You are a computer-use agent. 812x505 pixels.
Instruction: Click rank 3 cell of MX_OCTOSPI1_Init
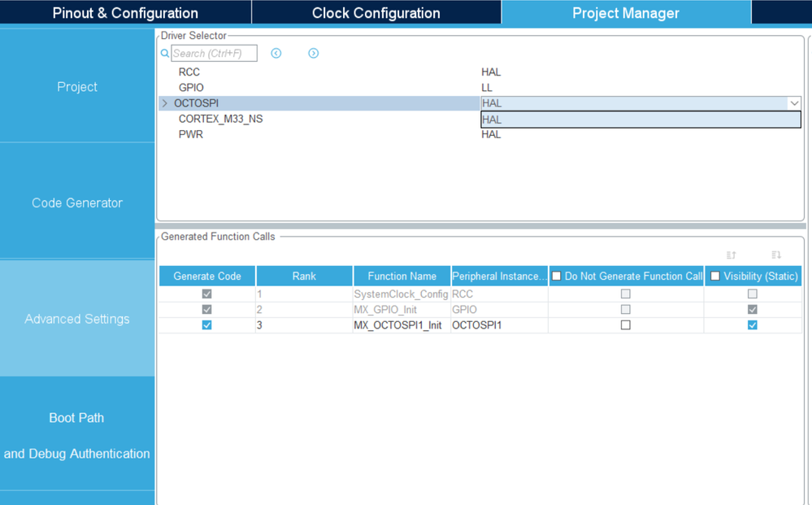pos(304,325)
